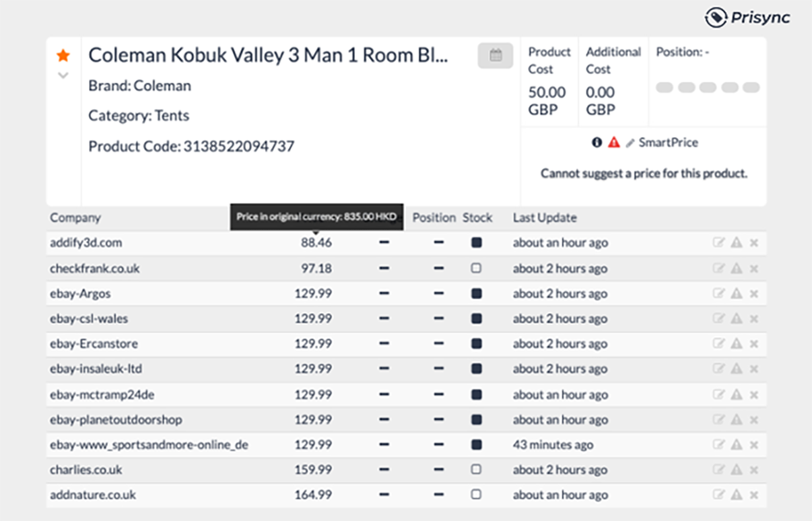
Task: Edit the charlies.co.uk competitor entry
Action: 718,470
